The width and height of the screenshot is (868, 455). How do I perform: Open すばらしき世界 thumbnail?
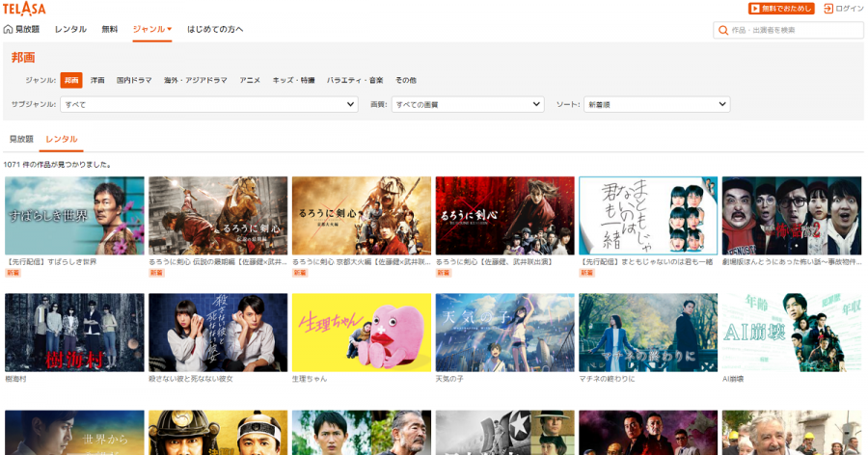click(74, 215)
